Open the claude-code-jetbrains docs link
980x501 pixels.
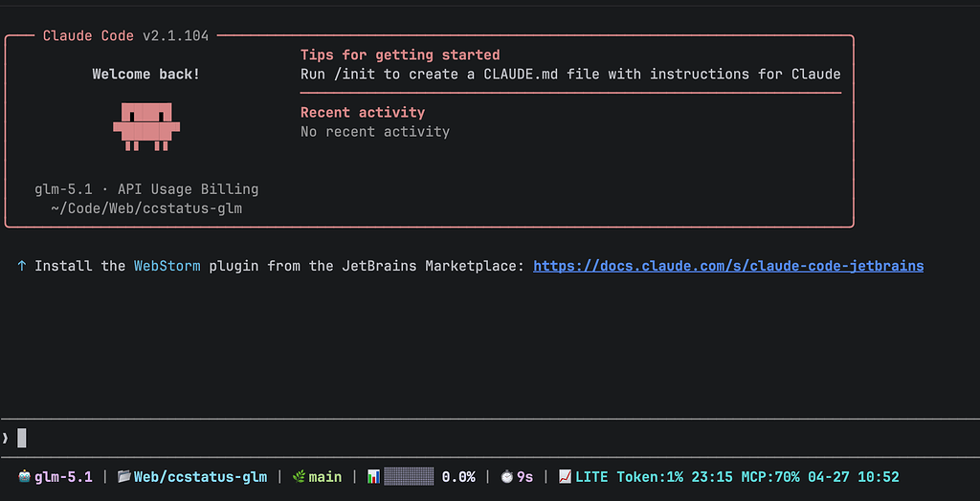[x=728, y=266]
